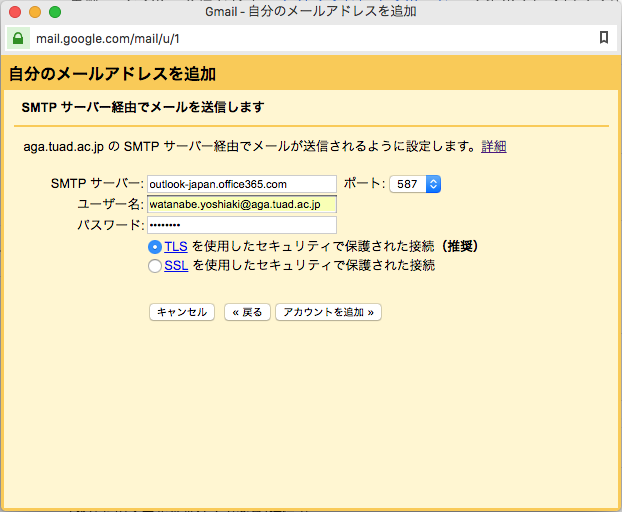Click the ユーザー名: label
The width and height of the screenshot is (622, 512).
pos(111,204)
